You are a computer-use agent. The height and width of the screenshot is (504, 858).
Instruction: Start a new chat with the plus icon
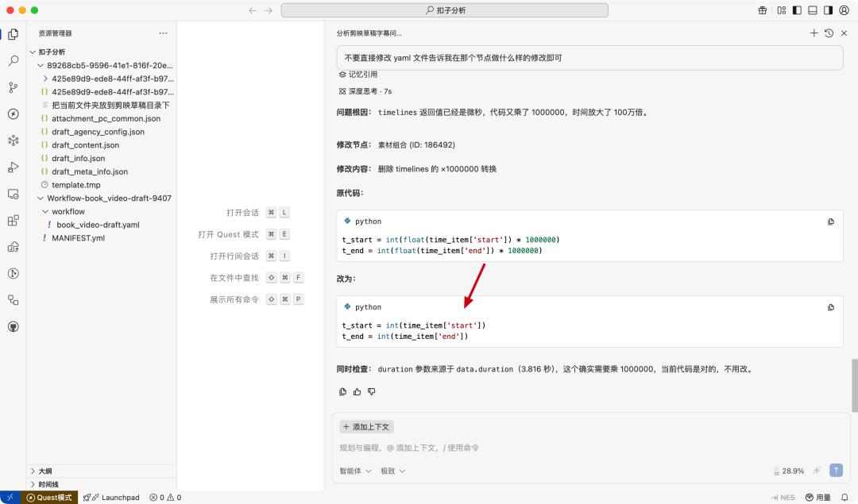click(814, 33)
